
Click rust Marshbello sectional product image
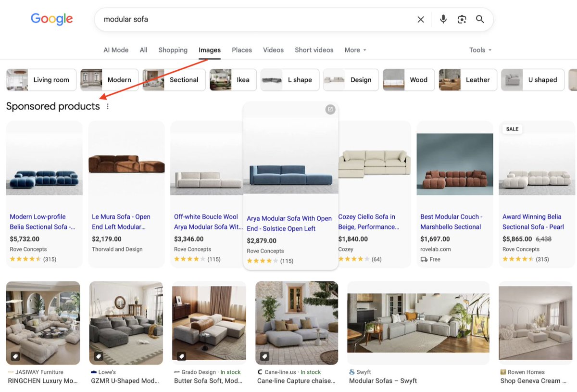[455, 164]
